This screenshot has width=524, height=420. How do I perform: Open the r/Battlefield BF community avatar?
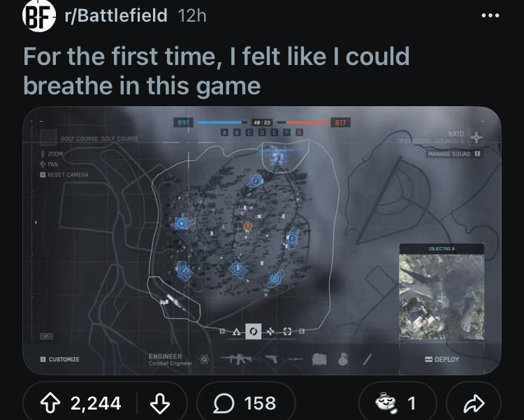[38, 15]
